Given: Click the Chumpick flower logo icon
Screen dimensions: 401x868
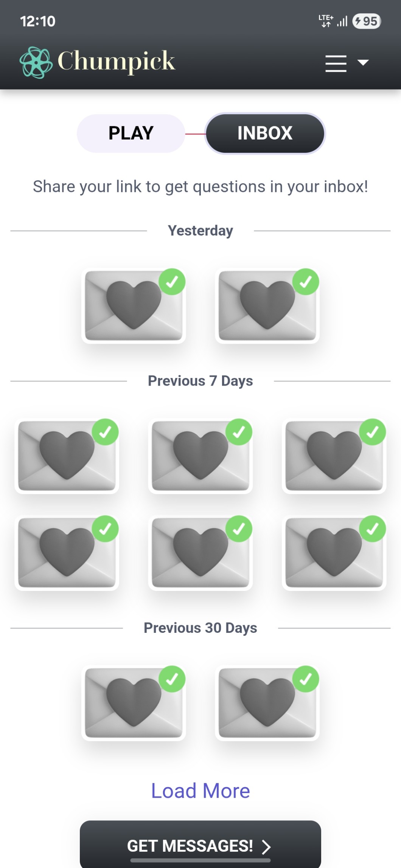Looking at the screenshot, I should pyautogui.click(x=36, y=62).
